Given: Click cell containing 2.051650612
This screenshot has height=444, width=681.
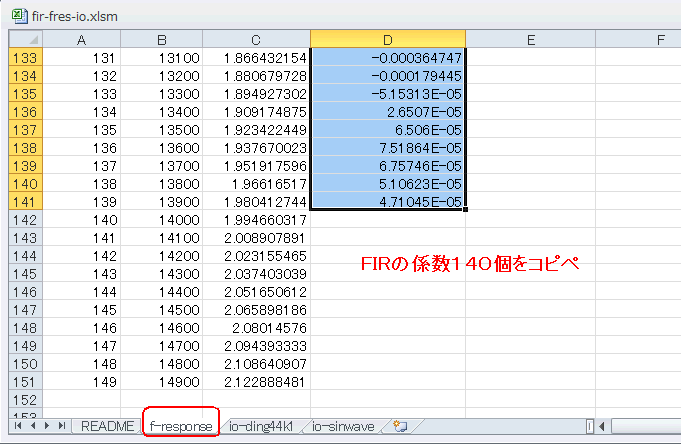Looking at the screenshot, I should pos(256,292).
